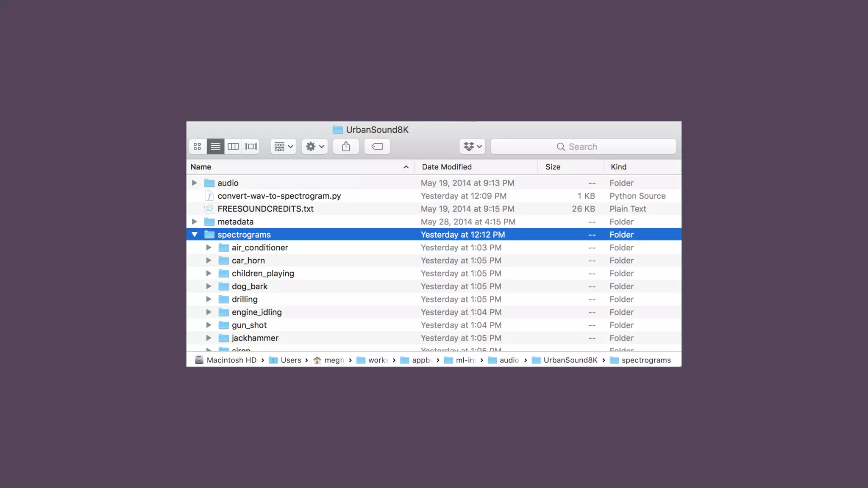Viewport: 868px width, 488px height.
Task: Open the item arrangement dropdown
Action: click(283, 147)
